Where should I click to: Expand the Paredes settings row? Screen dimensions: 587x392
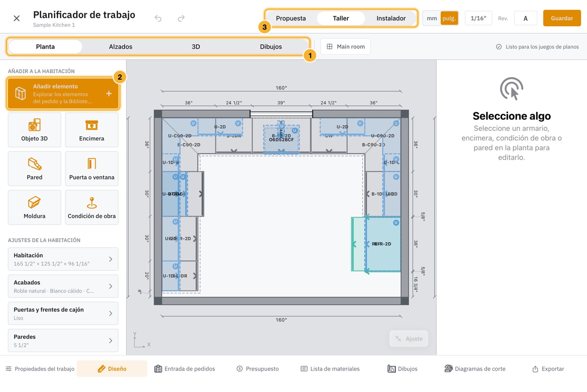click(63, 341)
